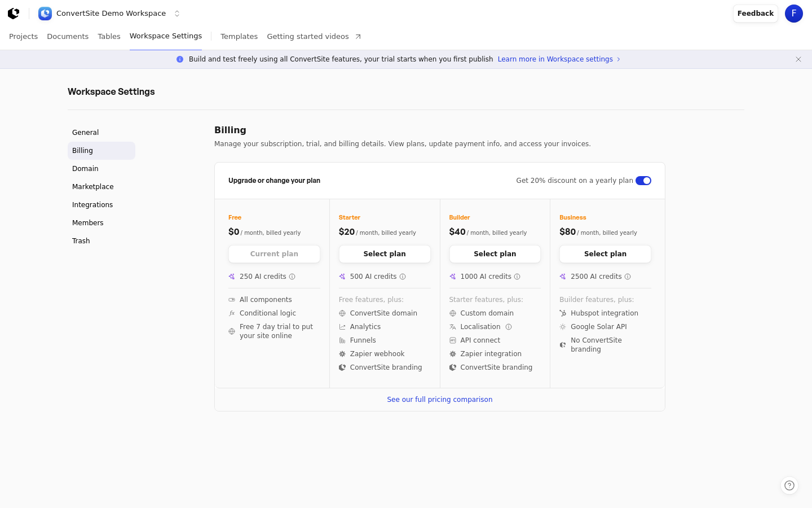This screenshot has height=508, width=812.
Task: Click the API connect icon
Action: click(453, 340)
